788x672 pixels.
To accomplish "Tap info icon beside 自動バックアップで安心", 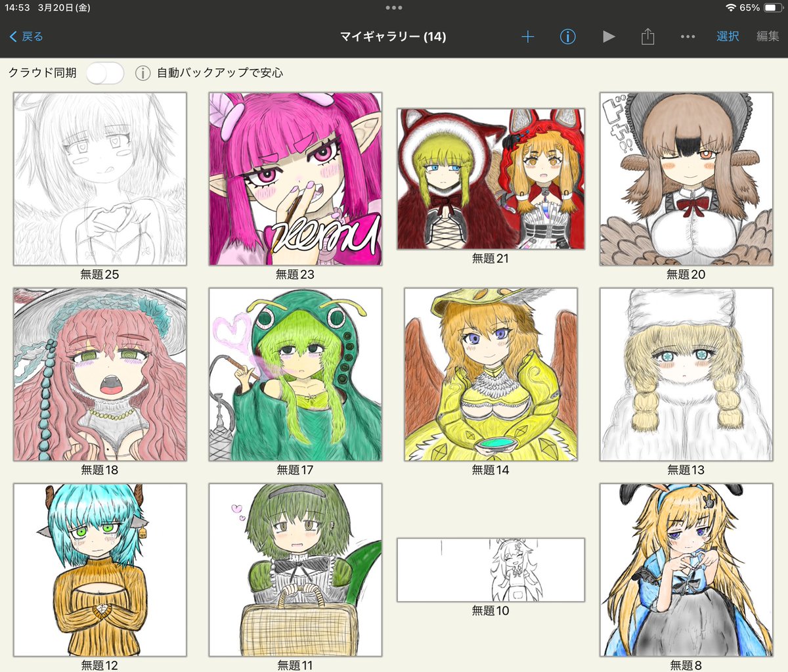I will tap(142, 73).
